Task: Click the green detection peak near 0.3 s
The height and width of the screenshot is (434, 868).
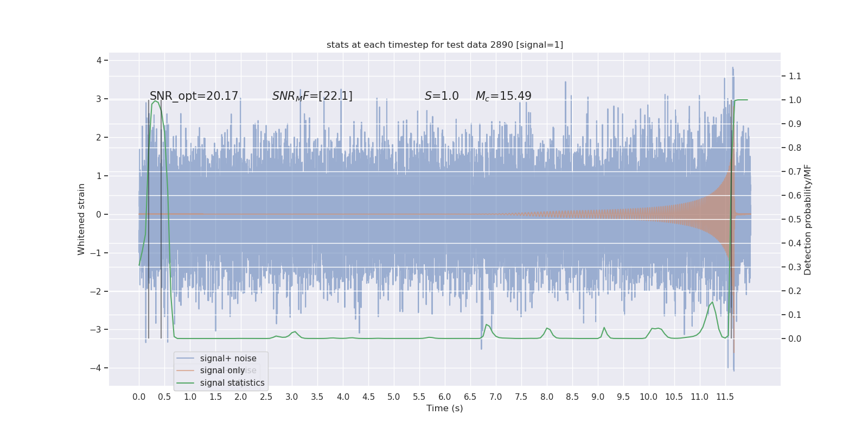Action: pos(155,101)
